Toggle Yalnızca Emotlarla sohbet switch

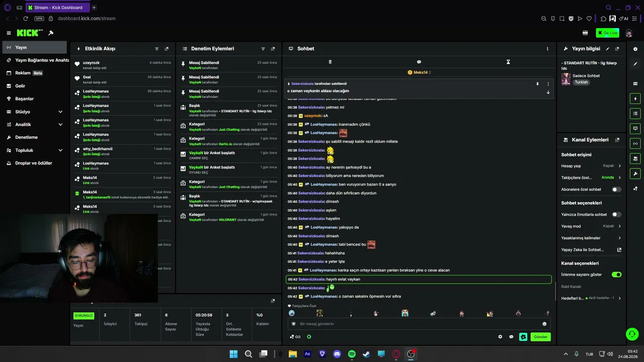pyautogui.click(x=616, y=214)
